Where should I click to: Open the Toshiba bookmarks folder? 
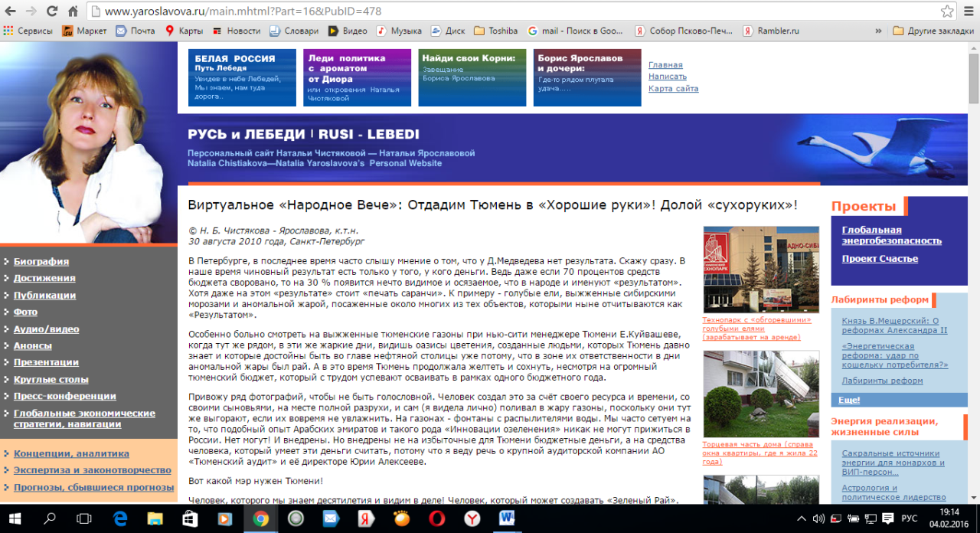(495, 31)
